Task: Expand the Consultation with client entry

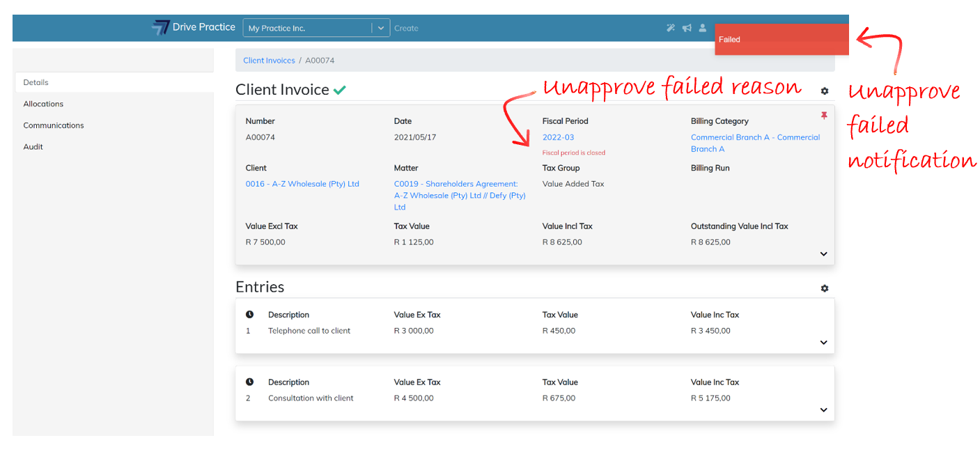Action: [x=823, y=410]
